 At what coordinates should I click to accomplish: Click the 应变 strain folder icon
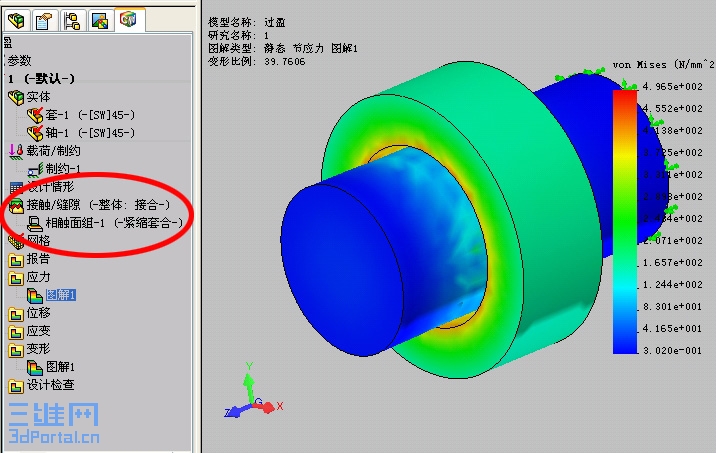pyautogui.click(x=16, y=332)
